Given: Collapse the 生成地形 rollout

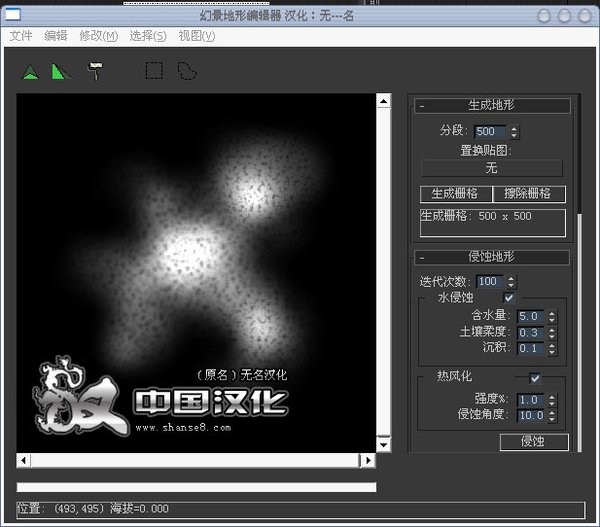Looking at the screenshot, I should (x=422, y=105).
